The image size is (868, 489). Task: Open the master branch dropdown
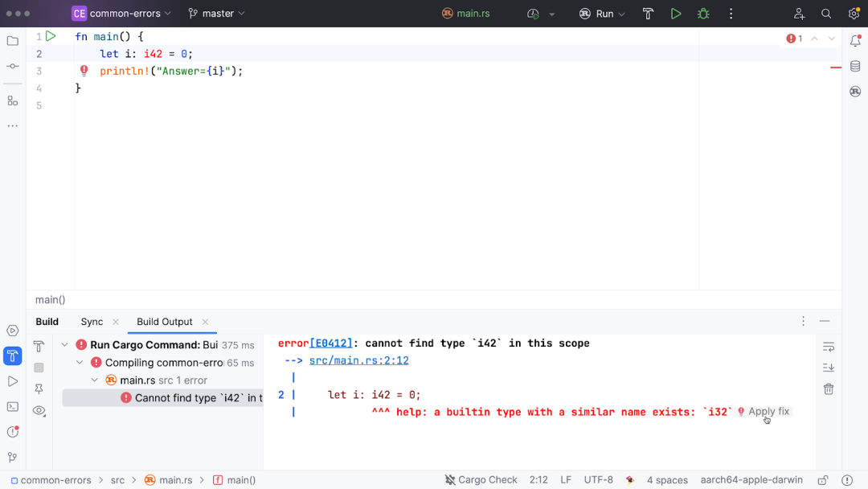tap(216, 14)
